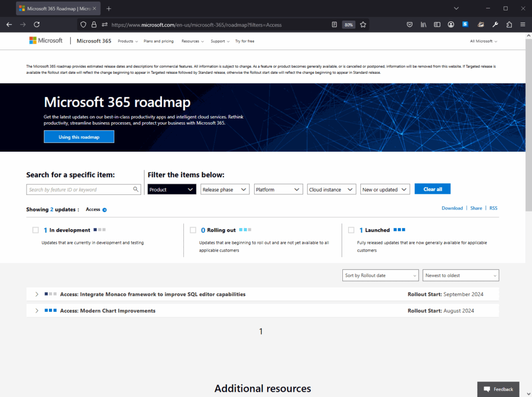The height and width of the screenshot is (397, 532).
Task: Click Rollout Start: September 2024 text
Action: [x=445, y=294]
